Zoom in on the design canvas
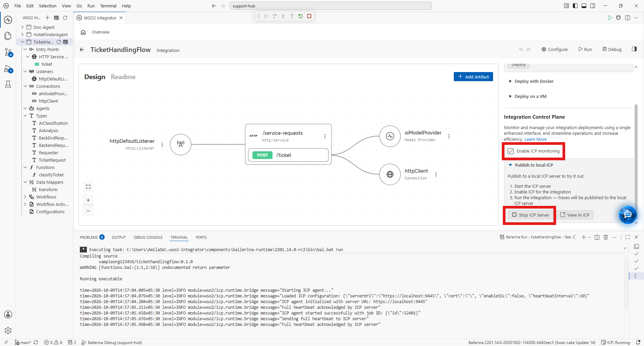Viewport: 644px width, 346px height. click(x=88, y=200)
